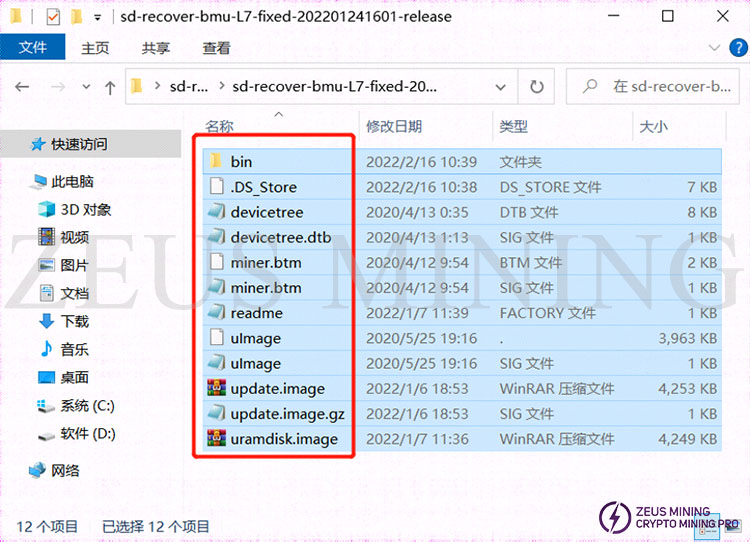The height and width of the screenshot is (542, 750).
Task: Go up one folder level
Action: 110,87
